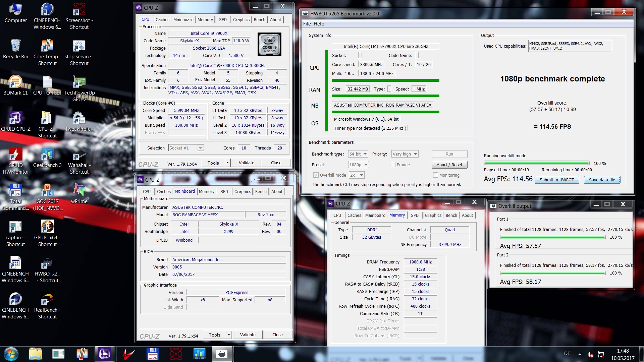Open the Recycle Bin icon
The height and width of the screenshot is (362, 644).
pos(15,49)
